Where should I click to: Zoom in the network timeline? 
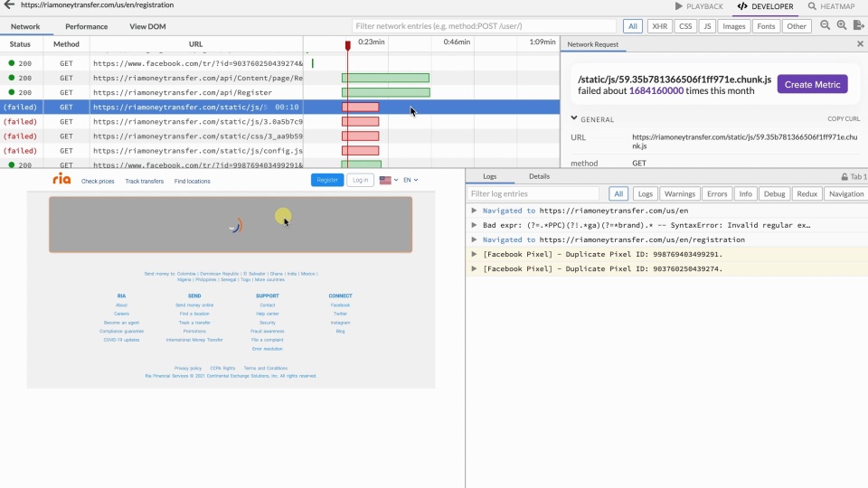click(842, 25)
